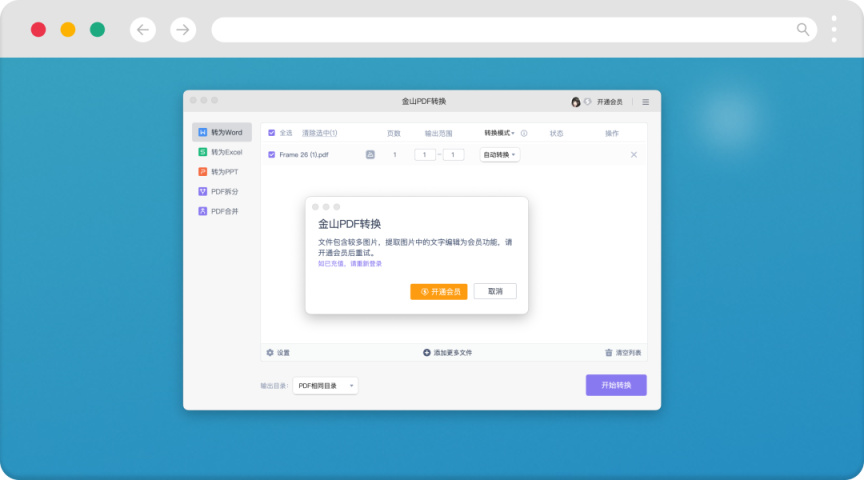The height and width of the screenshot is (480, 864).
Task: Click 清空列表 trash button
Action: point(623,353)
